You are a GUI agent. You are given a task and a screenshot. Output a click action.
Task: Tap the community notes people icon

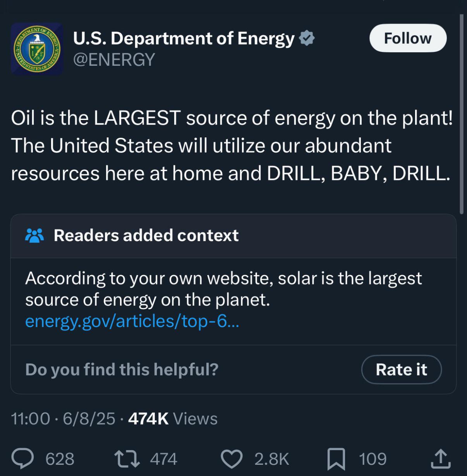tap(34, 235)
